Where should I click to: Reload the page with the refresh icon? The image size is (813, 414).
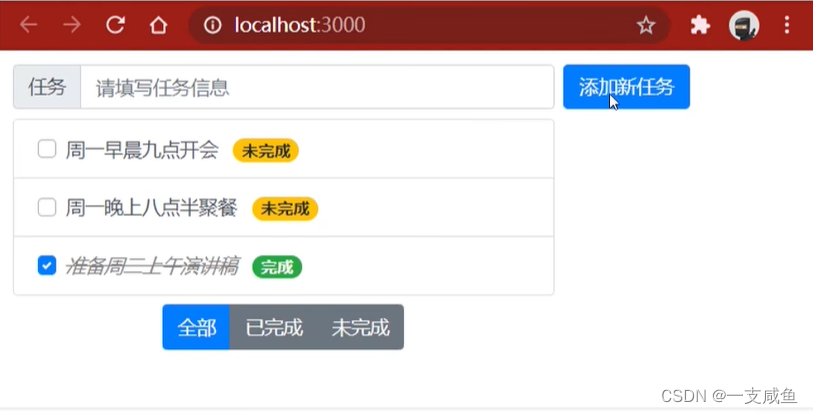115,24
